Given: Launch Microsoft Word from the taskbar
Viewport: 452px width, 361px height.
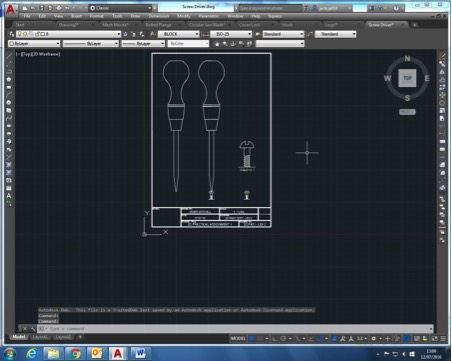Looking at the screenshot, I should 140,353.
